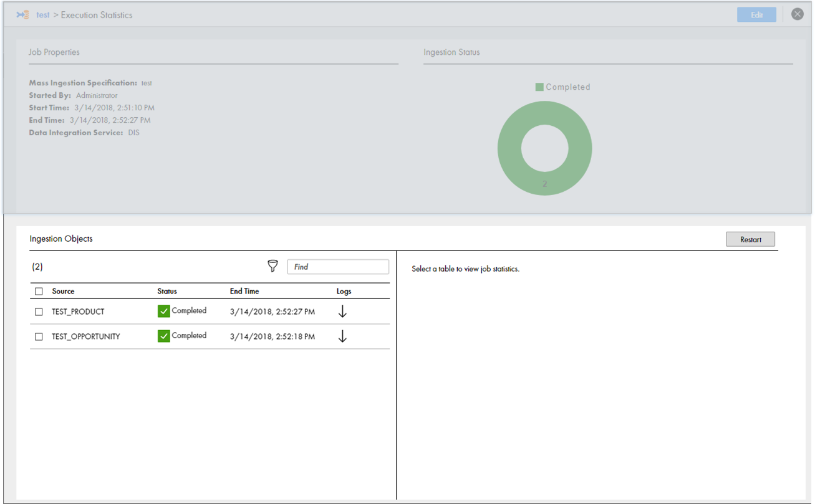Screen dimensions: 815x504
Task: Tick the select-all checkbox in header
Action: (39, 291)
